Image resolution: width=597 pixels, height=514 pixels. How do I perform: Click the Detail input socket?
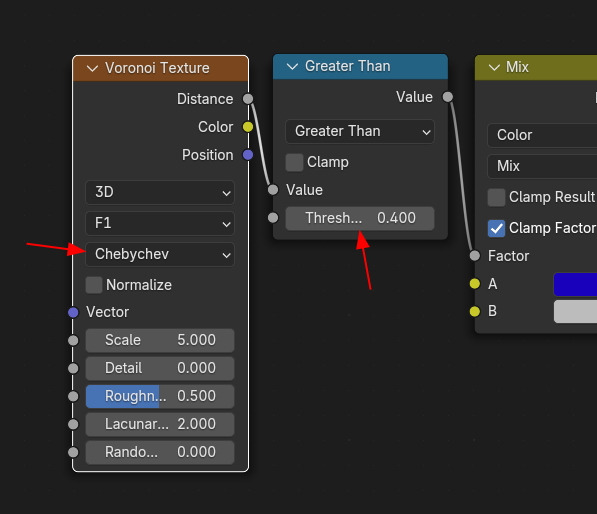(73, 369)
